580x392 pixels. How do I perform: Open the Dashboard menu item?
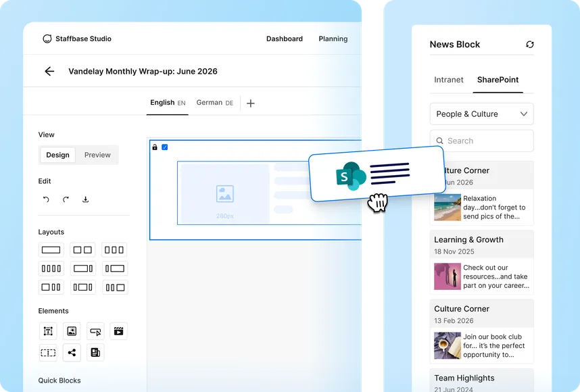(x=285, y=39)
